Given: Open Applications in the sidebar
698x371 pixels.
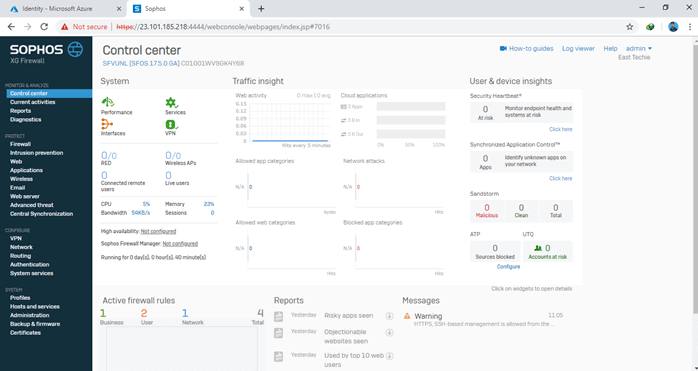Looking at the screenshot, I should (x=26, y=170).
